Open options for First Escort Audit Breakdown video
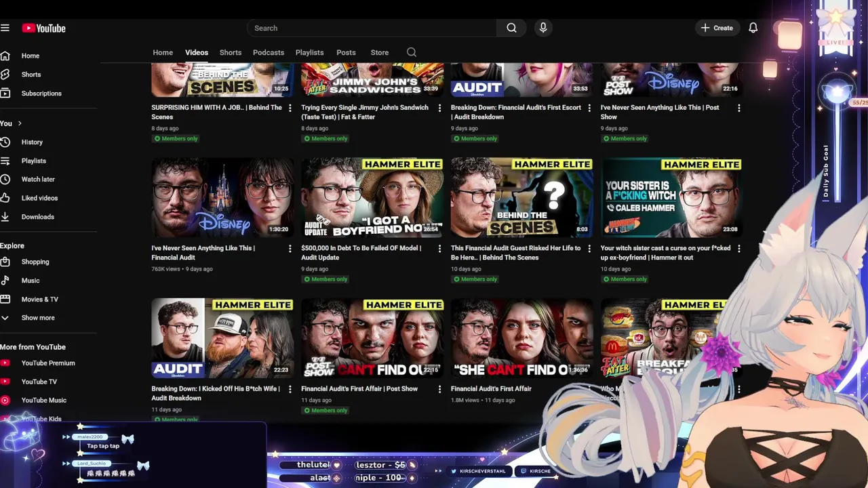Screen dimensions: 868x488 (589, 108)
